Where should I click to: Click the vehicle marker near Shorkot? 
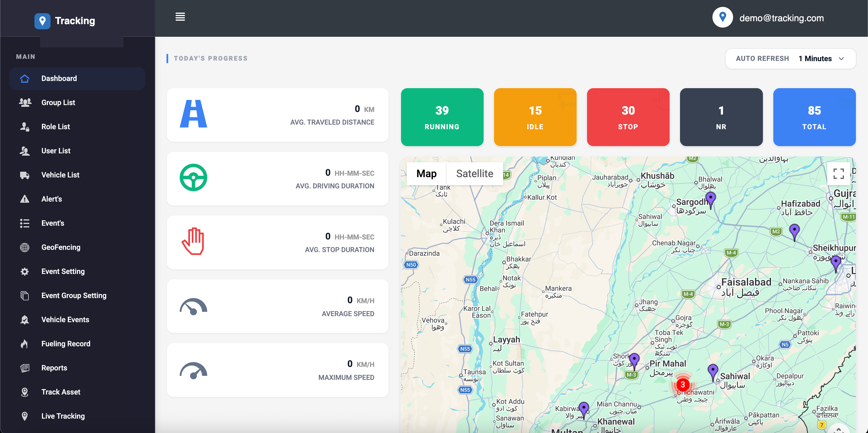tap(634, 361)
